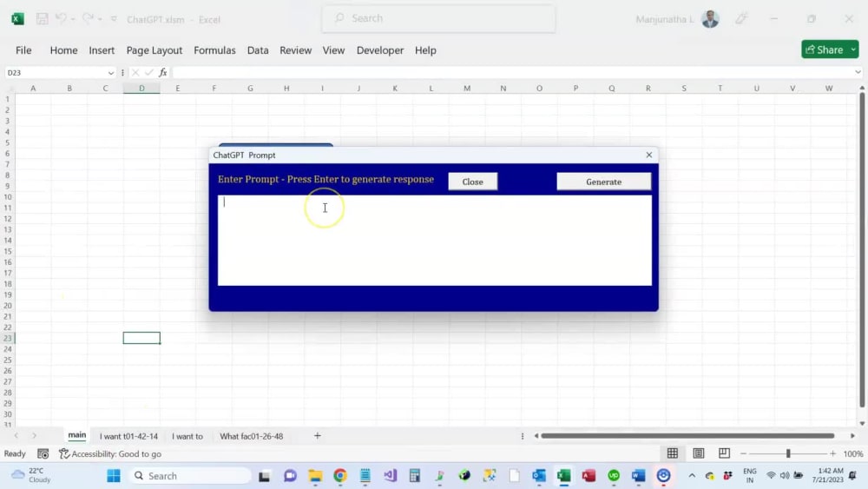Click inside the prompt text box
Image resolution: width=868 pixels, height=489 pixels.
(x=435, y=241)
